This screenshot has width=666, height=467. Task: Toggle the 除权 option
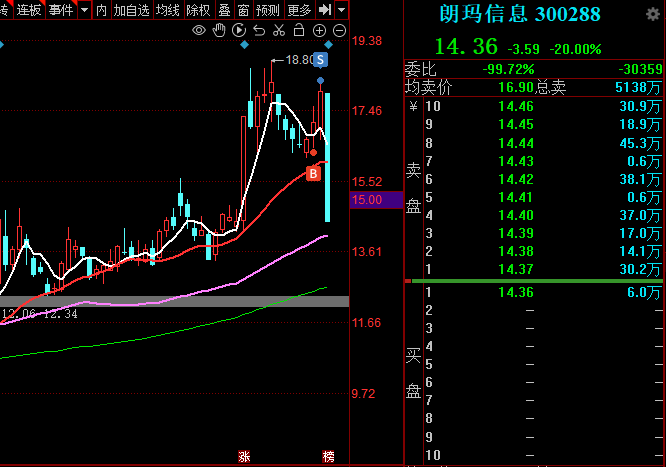(198, 10)
